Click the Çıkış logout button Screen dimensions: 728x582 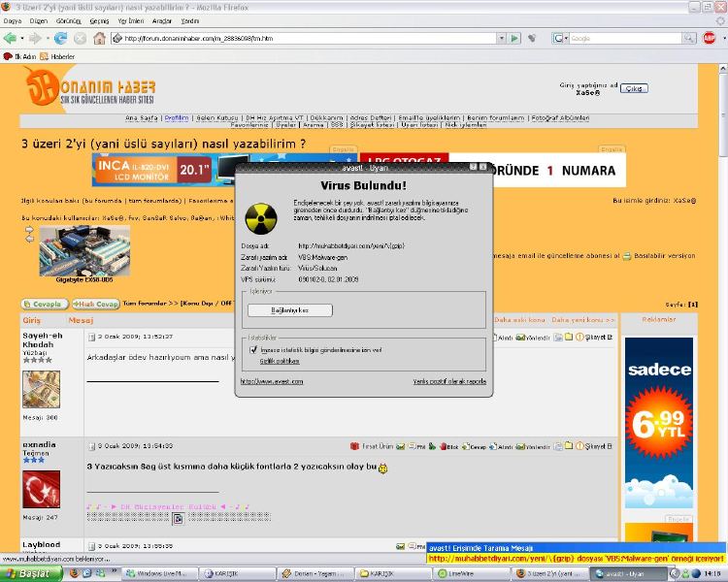pyautogui.click(x=634, y=88)
